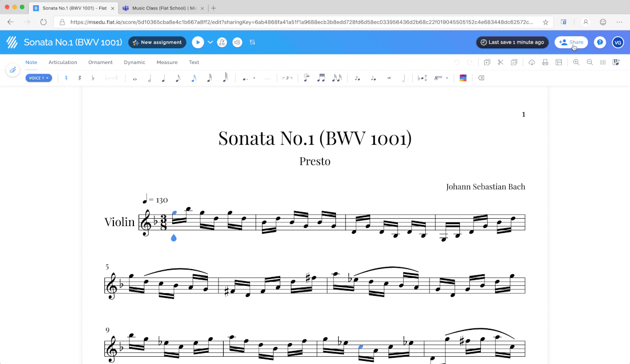Open the Last save history button
This screenshot has width=630, height=364.
tap(512, 42)
